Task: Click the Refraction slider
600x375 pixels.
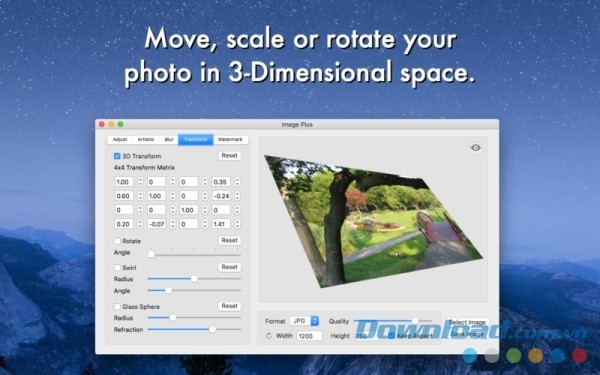Action: (194, 329)
